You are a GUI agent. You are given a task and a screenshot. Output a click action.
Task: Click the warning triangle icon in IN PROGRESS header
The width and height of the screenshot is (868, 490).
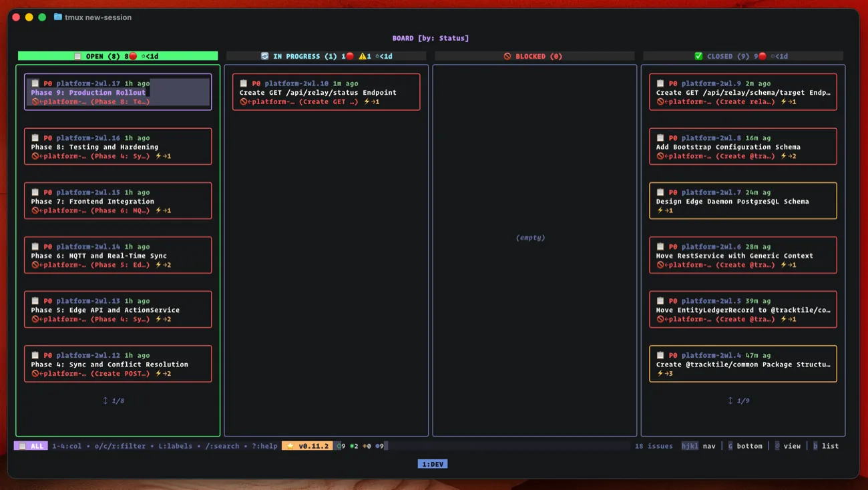coord(363,56)
